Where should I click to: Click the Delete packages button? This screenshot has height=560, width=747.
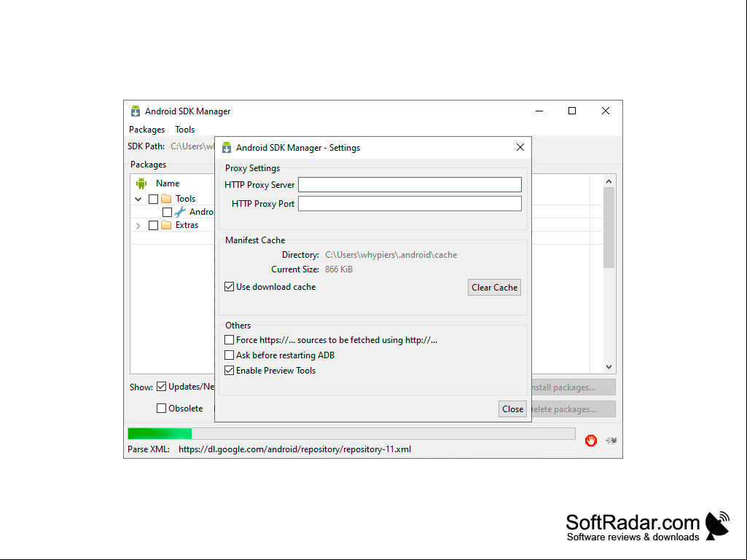tap(573, 409)
